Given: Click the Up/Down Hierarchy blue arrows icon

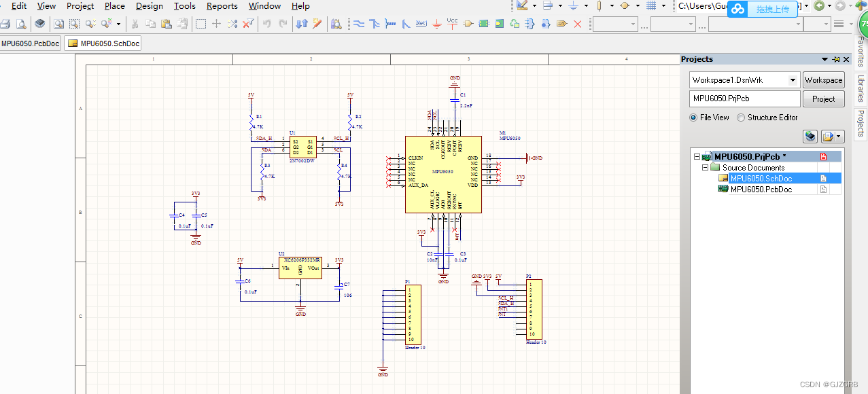Looking at the screenshot, I should [302, 24].
